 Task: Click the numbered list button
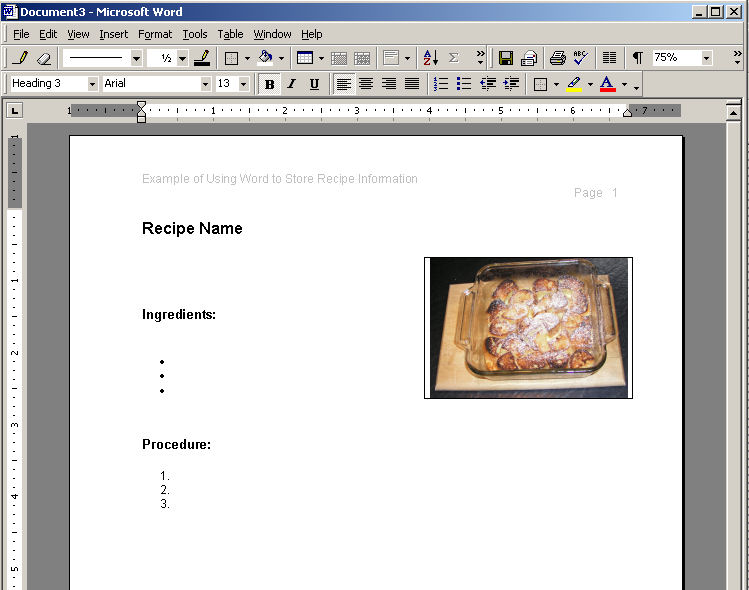click(x=441, y=84)
